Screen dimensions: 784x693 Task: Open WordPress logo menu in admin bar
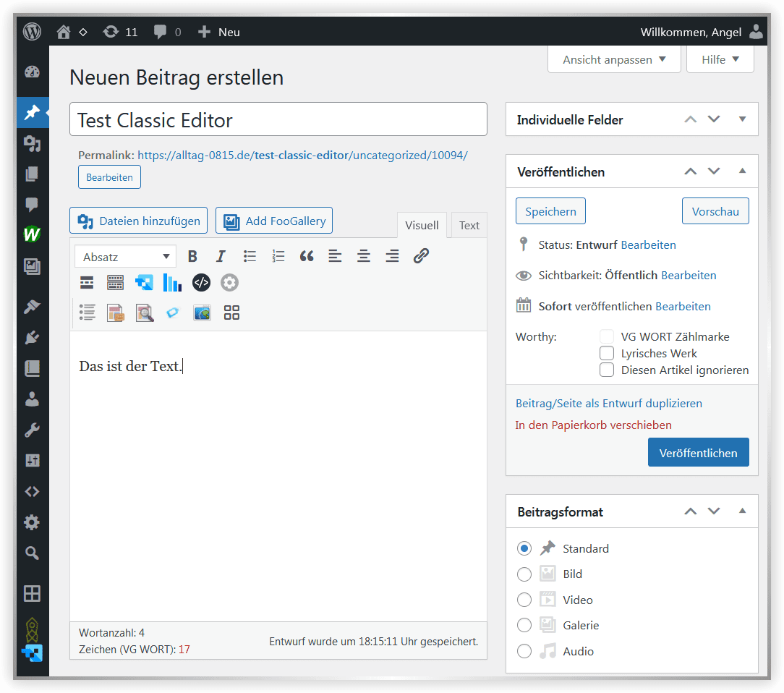point(33,32)
